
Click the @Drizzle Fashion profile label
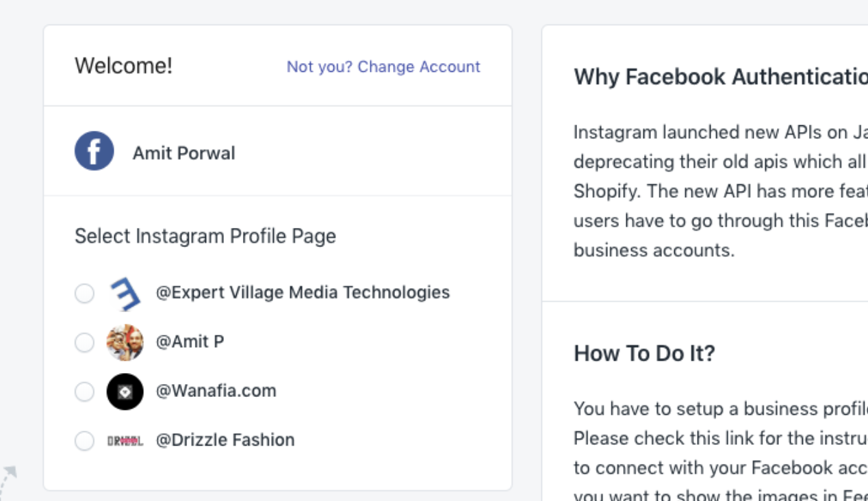point(225,439)
